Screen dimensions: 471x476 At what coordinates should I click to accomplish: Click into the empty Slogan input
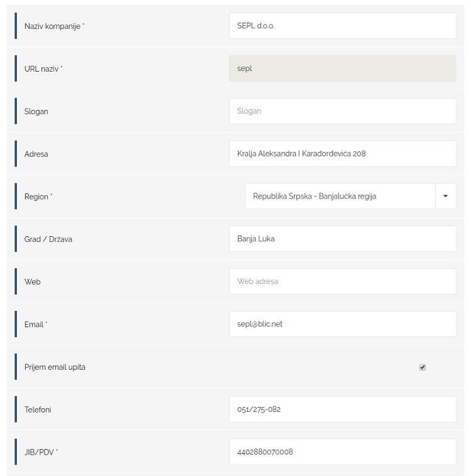(342, 111)
